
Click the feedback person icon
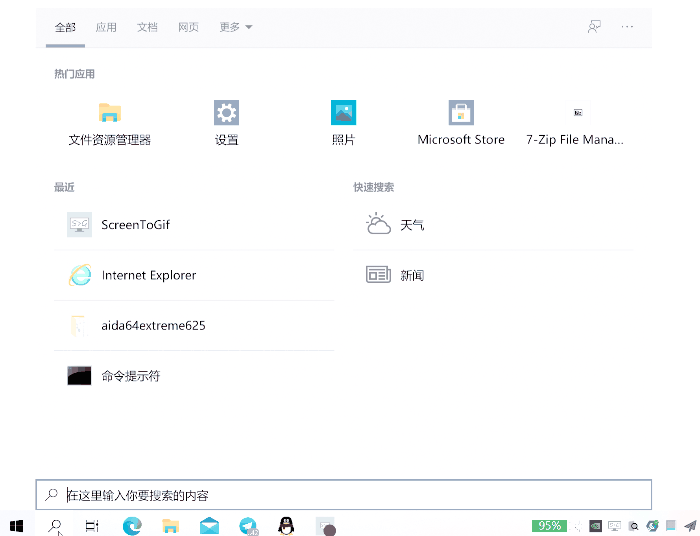click(594, 27)
